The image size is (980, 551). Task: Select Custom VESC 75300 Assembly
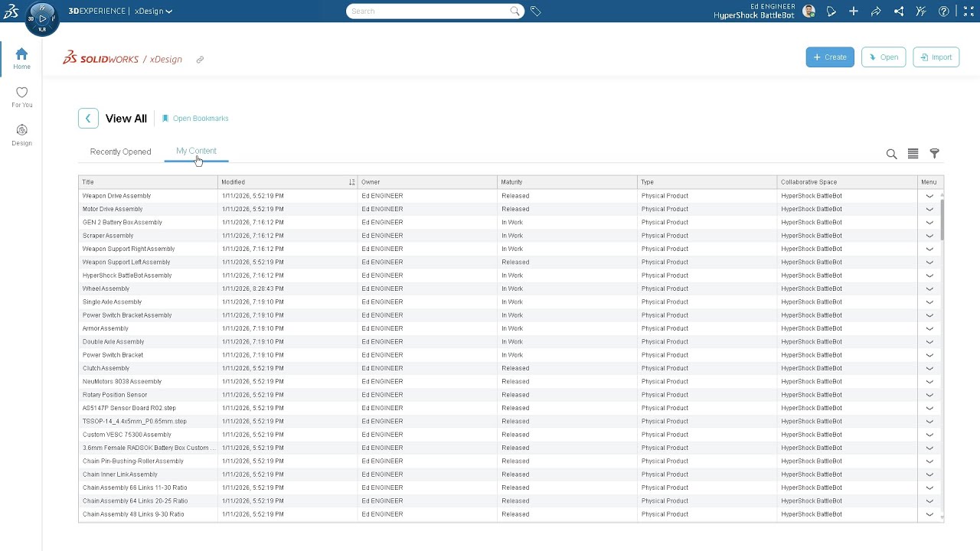126,435
